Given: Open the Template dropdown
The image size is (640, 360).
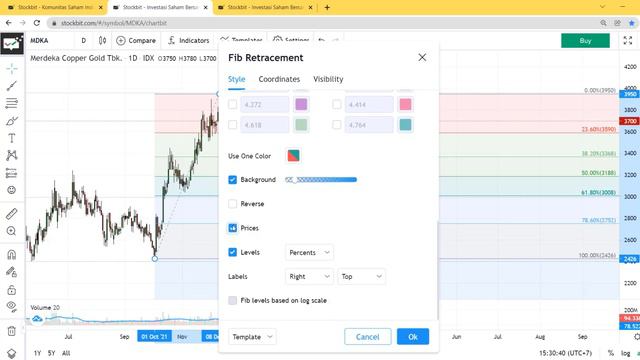Looking at the screenshot, I should click(252, 337).
